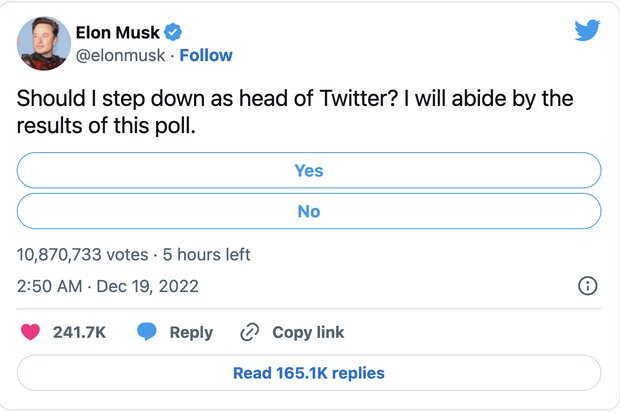
Task: Click the copy link chain icon
Action: [x=250, y=332]
